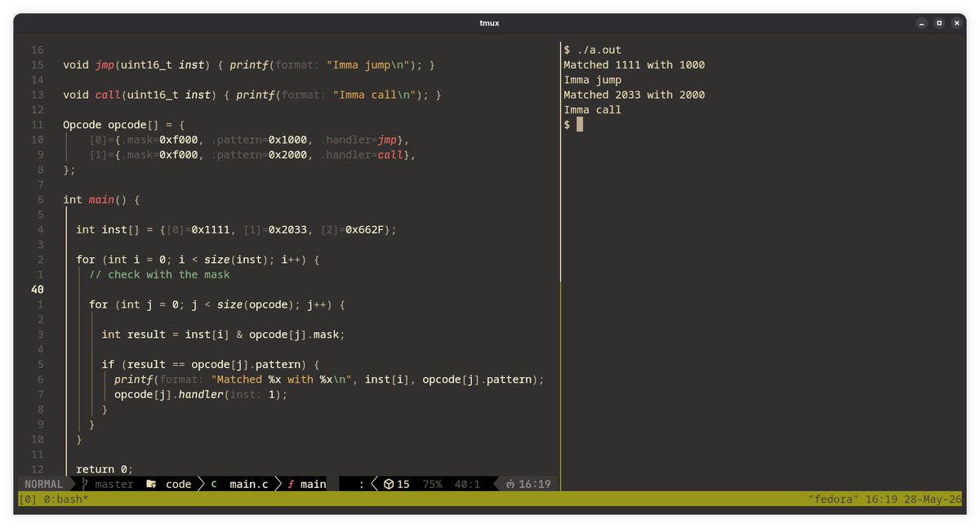Click the "// check with the mask" comment
The image size is (980, 528).
click(x=160, y=274)
